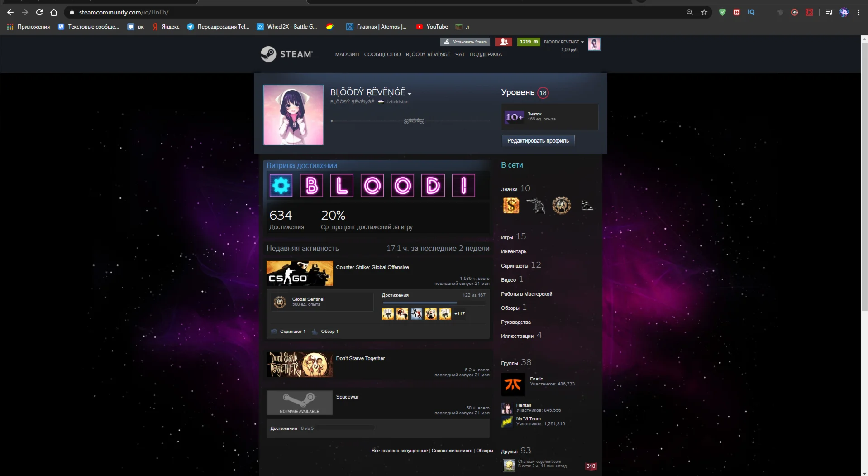Image resolution: width=868 pixels, height=476 pixels.
Task: Select the exclamation mark achievement icon
Action: tap(463, 186)
